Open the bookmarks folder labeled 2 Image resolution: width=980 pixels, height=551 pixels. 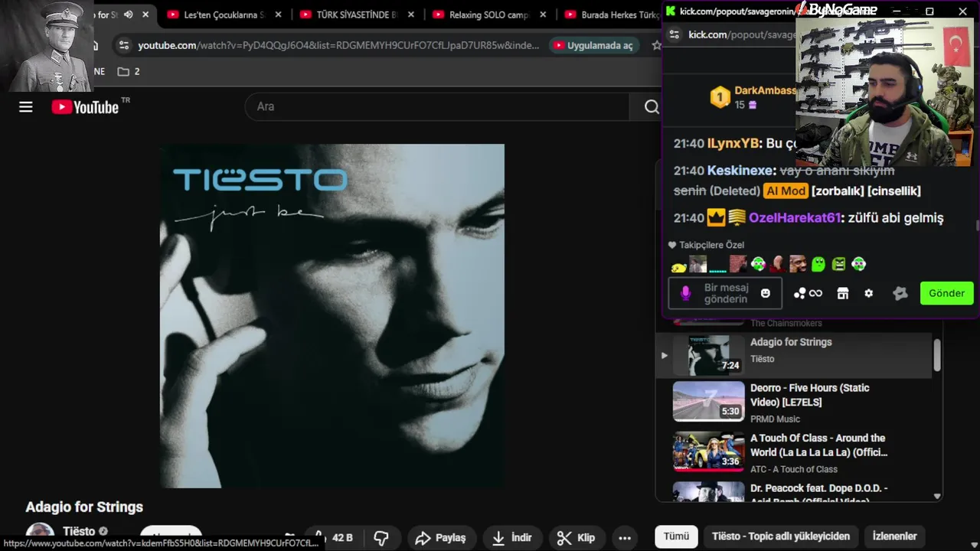coord(129,71)
